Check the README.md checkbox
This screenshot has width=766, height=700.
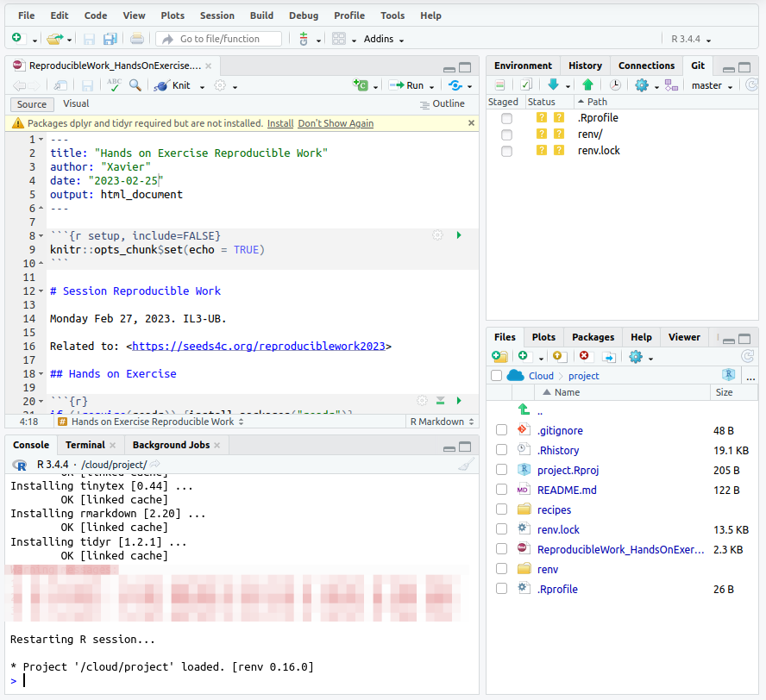click(x=501, y=489)
